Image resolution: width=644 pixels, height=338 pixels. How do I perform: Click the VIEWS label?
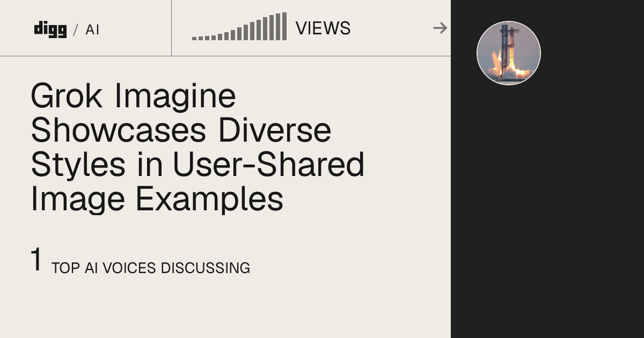[323, 28]
